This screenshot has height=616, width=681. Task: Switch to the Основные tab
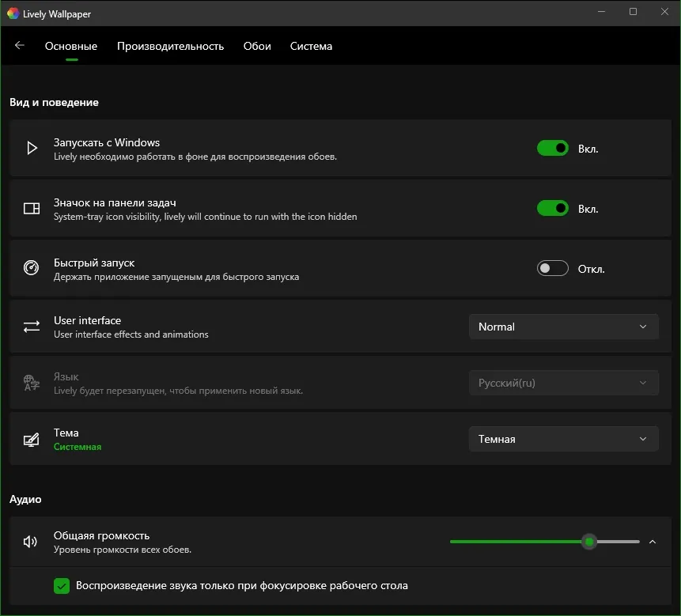[71, 46]
